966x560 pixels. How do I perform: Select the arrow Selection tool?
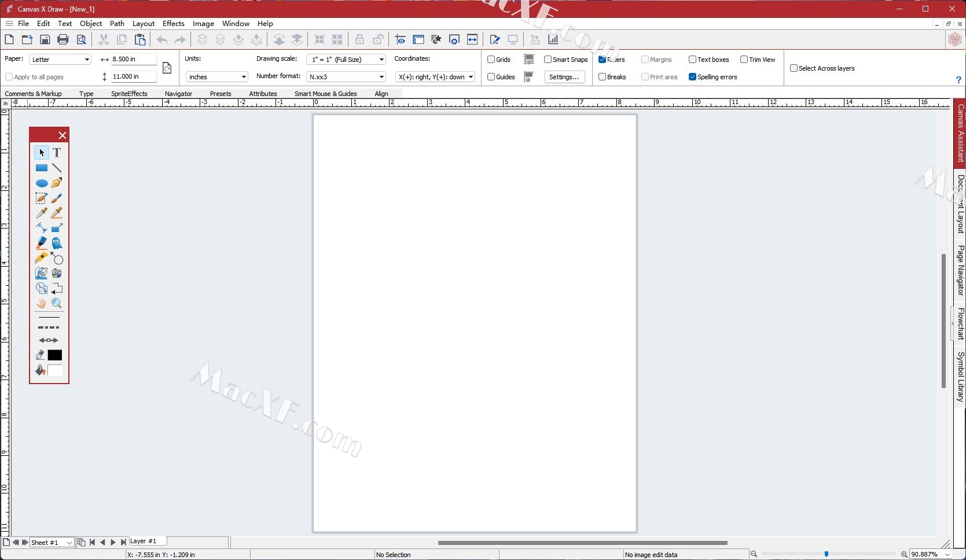pos(41,153)
